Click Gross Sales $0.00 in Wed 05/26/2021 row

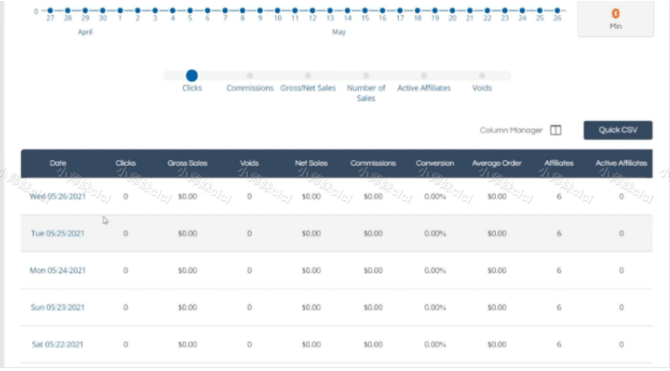click(187, 197)
